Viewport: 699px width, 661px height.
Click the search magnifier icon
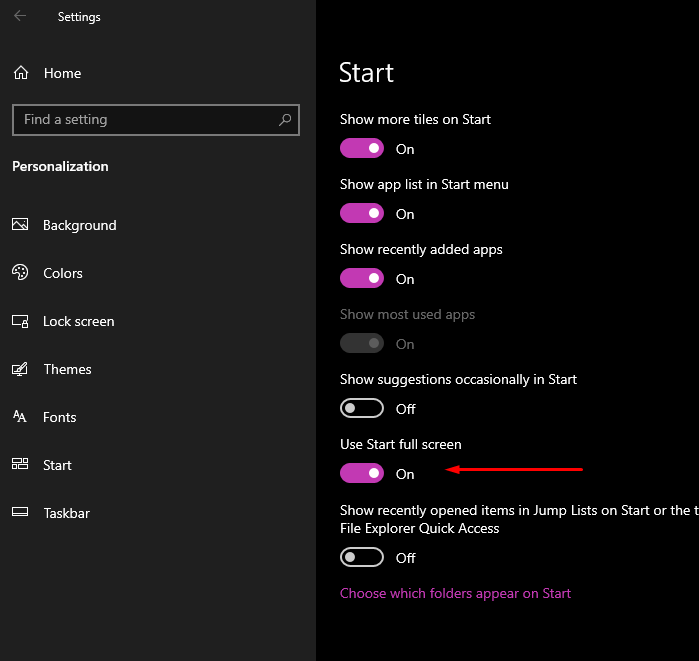coord(285,119)
